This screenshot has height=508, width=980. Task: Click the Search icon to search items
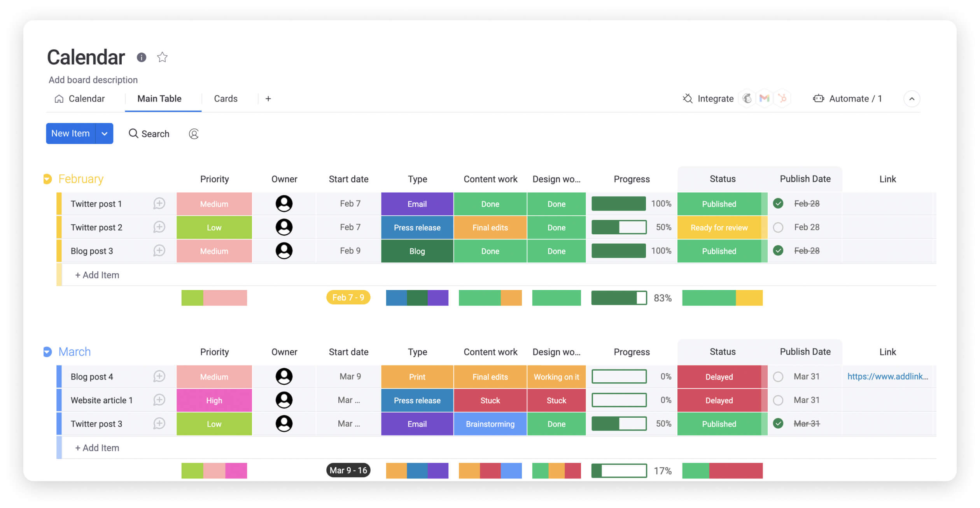134,134
